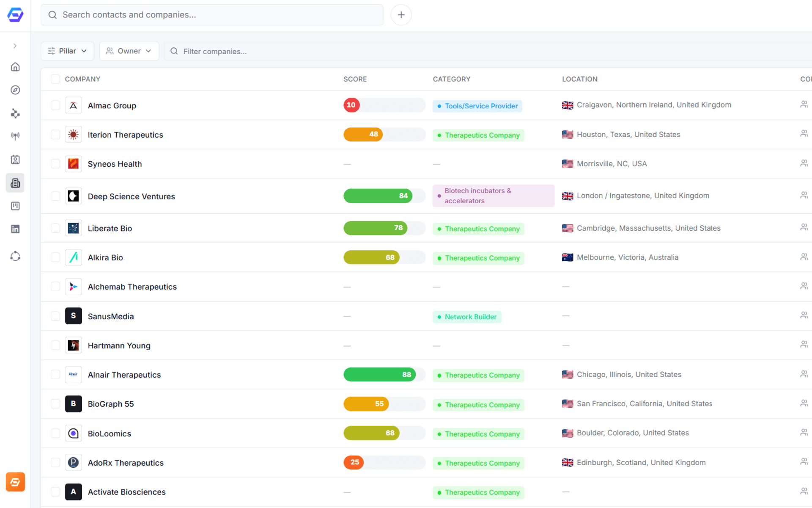This screenshot has height=508, width=812.
Task: Open the Pillar filter dropdown
Action: (67, 51)
